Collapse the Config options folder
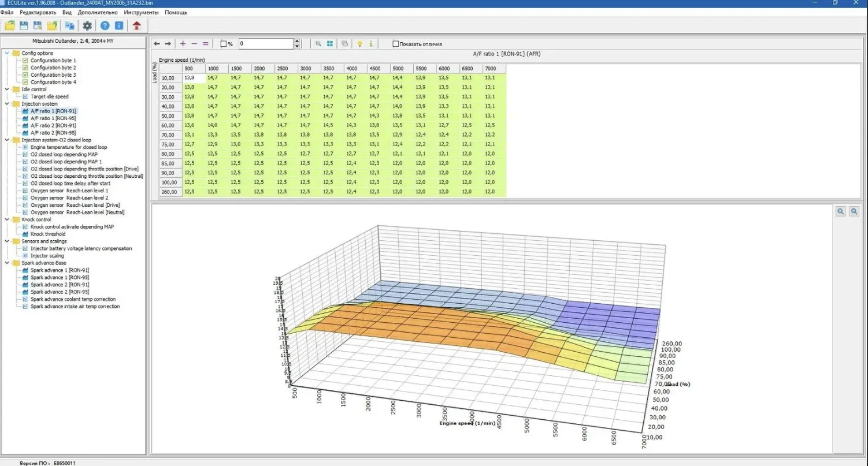This screenshot has height=466, width=868. pyautogui.click(x=7, y=53)
